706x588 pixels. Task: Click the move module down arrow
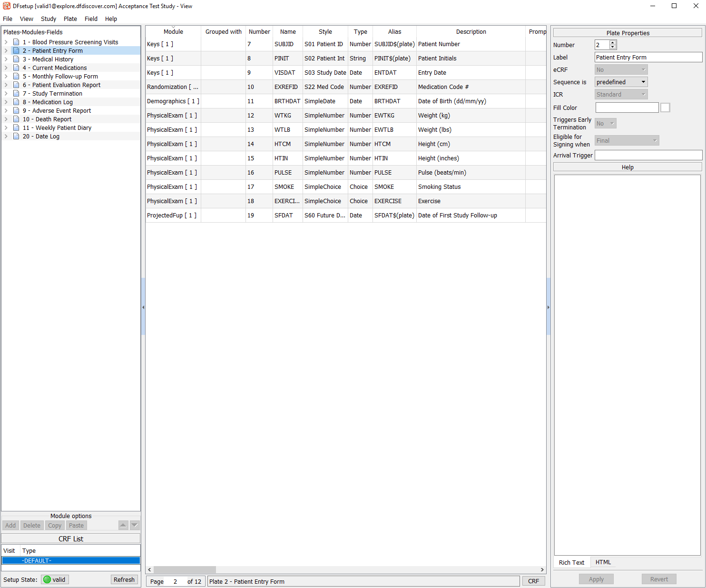click(x=135, y=525)
